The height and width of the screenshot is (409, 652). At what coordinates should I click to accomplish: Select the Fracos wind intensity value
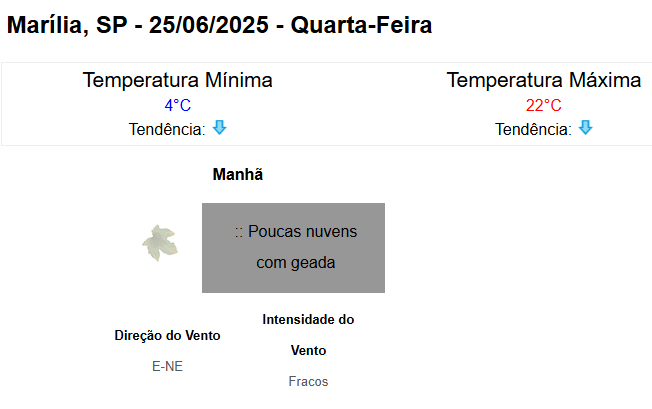(308, 381)
